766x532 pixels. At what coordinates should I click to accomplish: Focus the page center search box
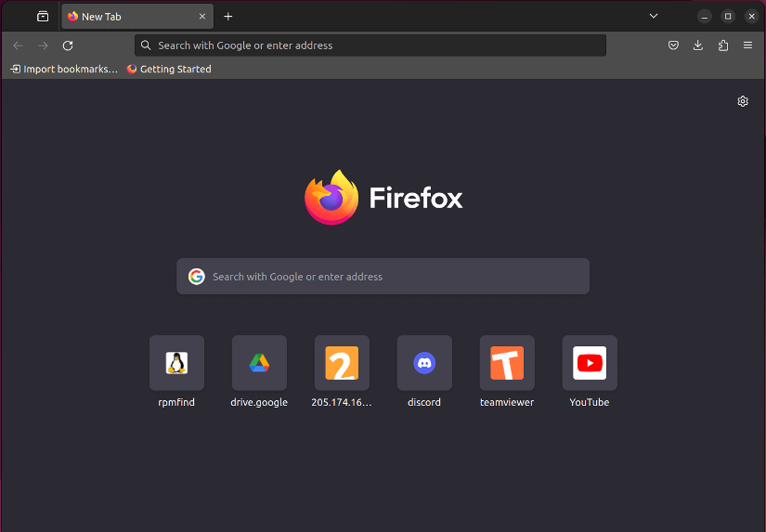click(383, 277)
